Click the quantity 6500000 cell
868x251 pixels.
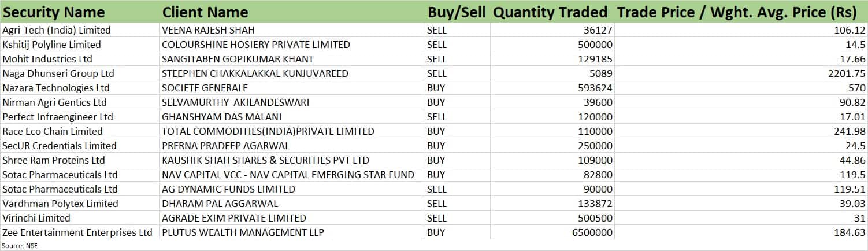click(552, 232)
